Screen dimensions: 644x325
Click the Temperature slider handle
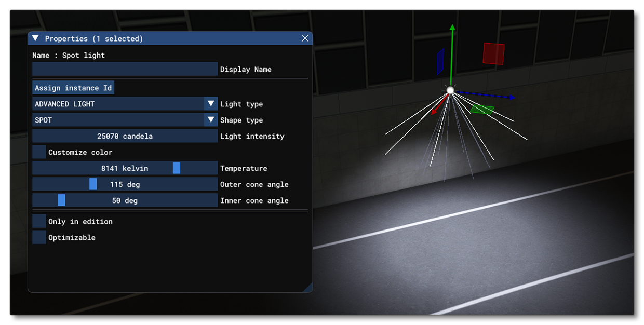(177, 168)
